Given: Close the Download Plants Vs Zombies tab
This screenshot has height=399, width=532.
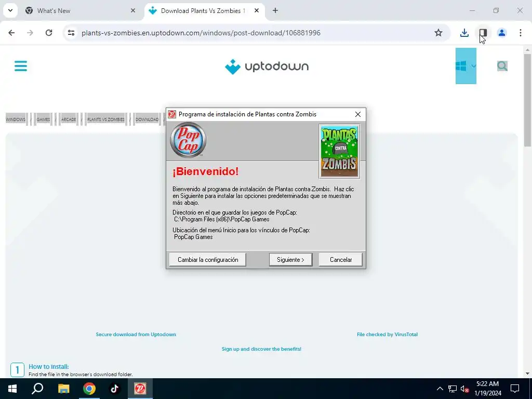Looking at the screenshot, I should click(x=257, y=10).
